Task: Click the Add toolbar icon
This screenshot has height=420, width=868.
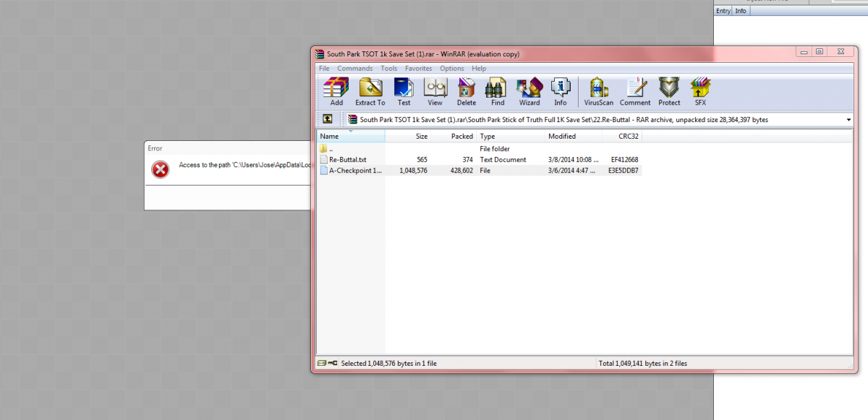Action: tap(336, 92)
